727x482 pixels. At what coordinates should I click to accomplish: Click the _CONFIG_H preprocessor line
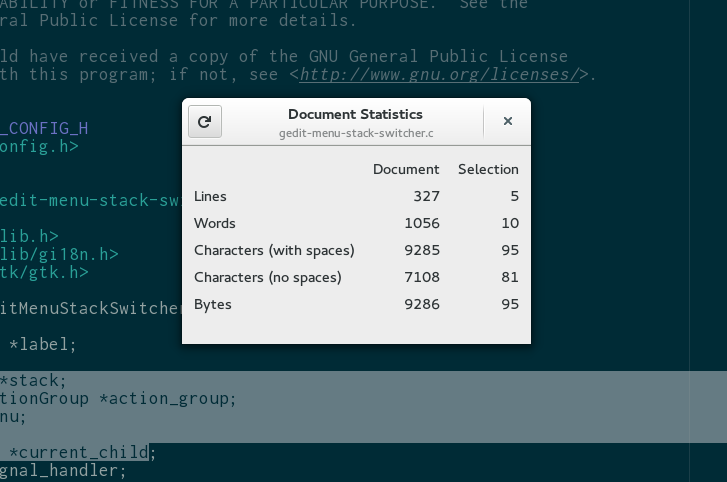coord(44,128)
